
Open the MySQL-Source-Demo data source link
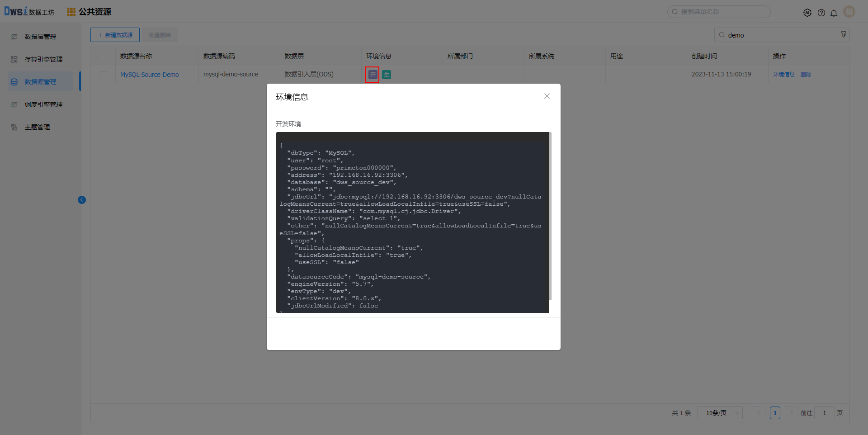tap(149, 74)
